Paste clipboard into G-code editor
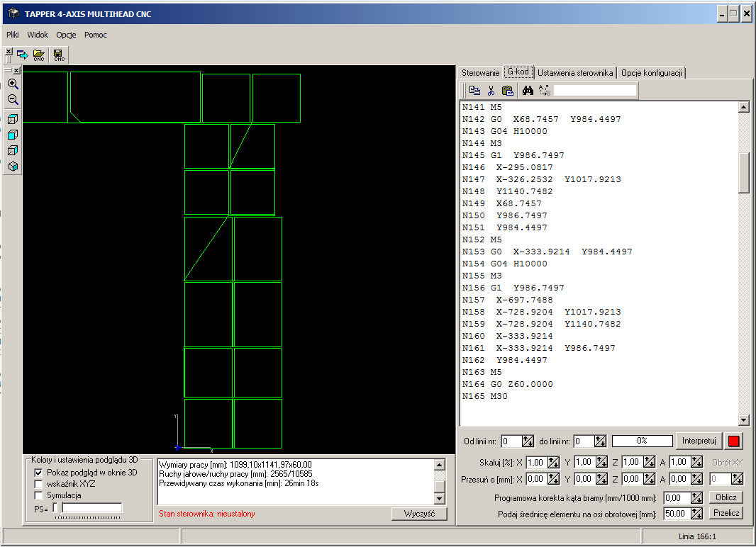Viewport: 756px width, 547px height. click(507, 91)
